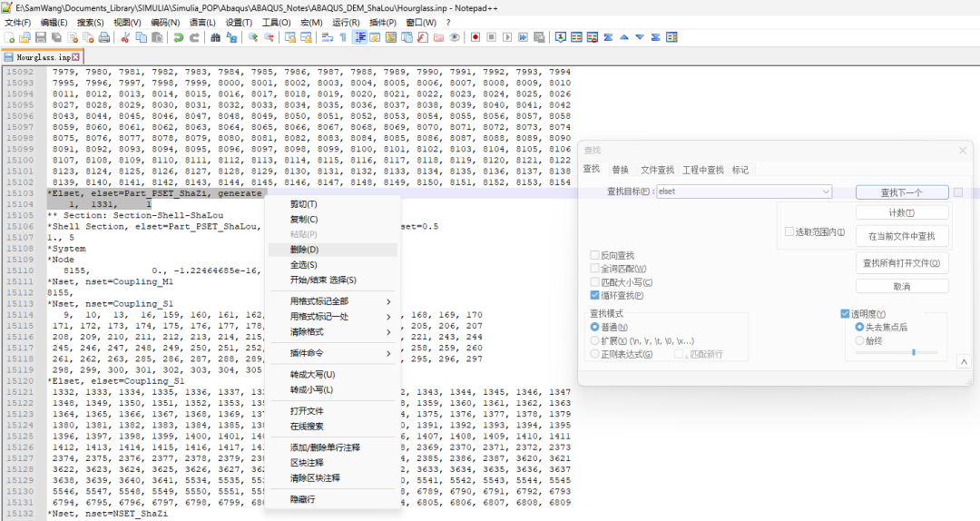
Task: Click the Copy toolbar icon
Action: 142,37
